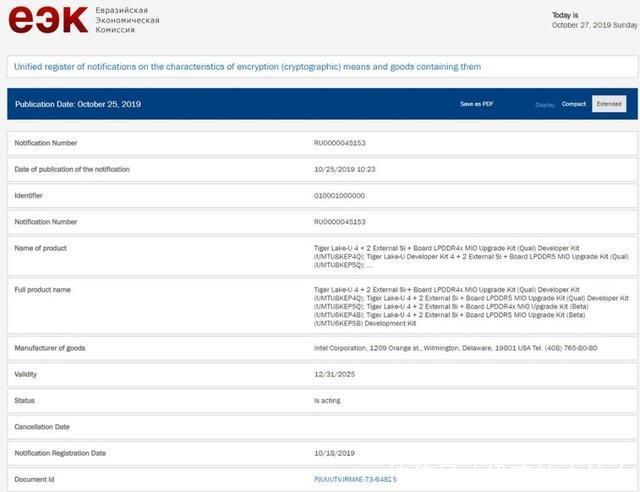Click the Display label in the blue bar
Image resolution: width=640 pixels, height=492 pixels.
545,105
